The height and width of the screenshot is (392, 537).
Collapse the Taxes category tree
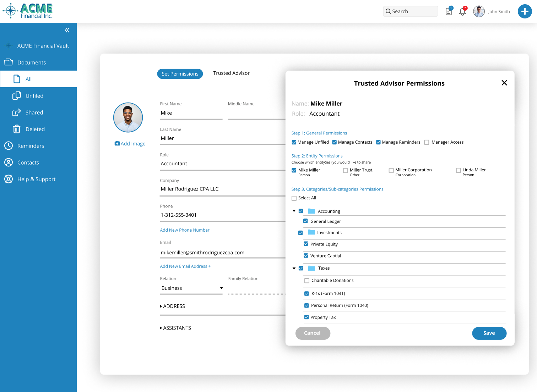(x=294, y=268)
